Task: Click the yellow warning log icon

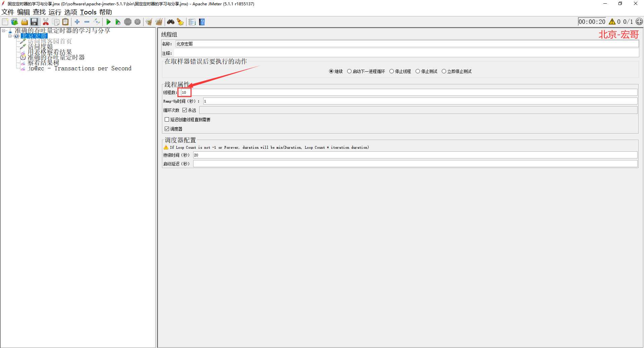Action: (612, 21)
